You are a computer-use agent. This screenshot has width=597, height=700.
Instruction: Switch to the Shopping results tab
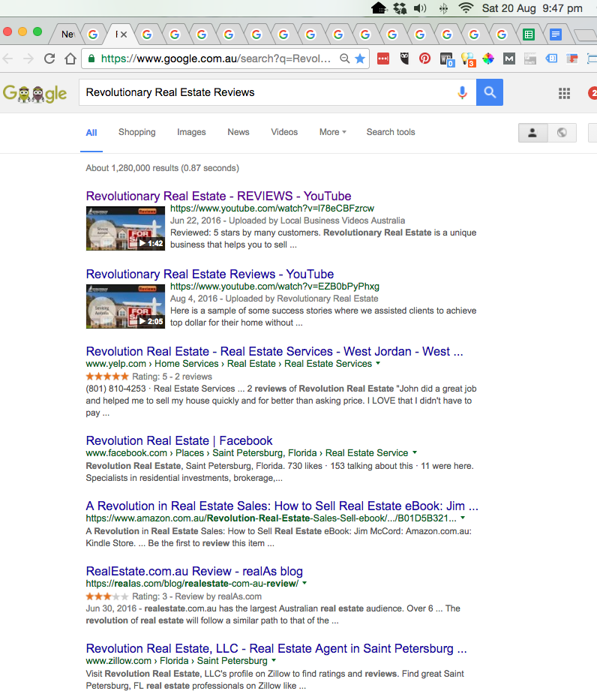137,132
